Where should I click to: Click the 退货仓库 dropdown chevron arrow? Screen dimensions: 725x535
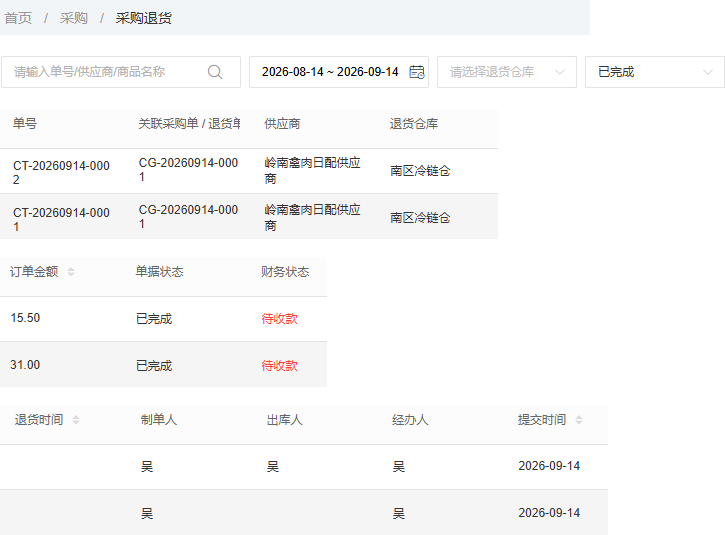pyautogui.click(x=559, y=72)
